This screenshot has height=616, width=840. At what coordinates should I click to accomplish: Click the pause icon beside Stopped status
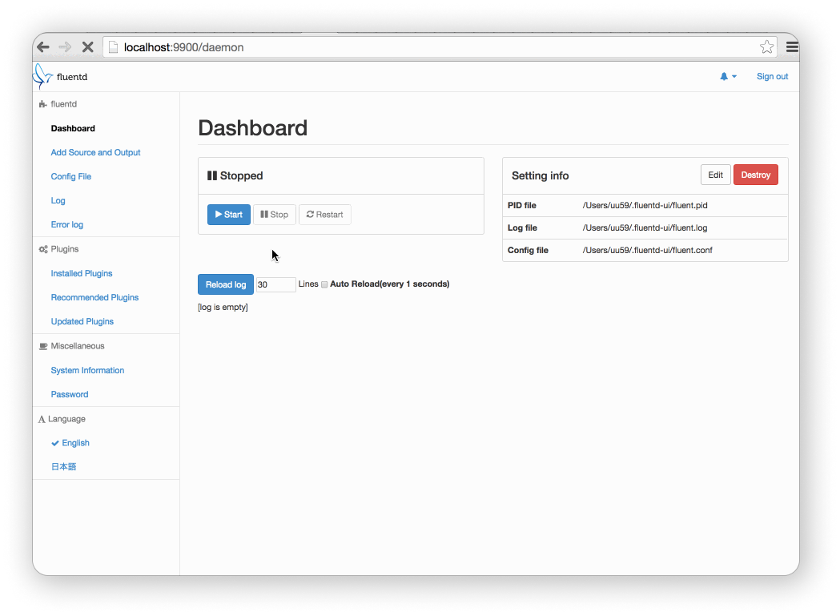click(x=212, y=176)
